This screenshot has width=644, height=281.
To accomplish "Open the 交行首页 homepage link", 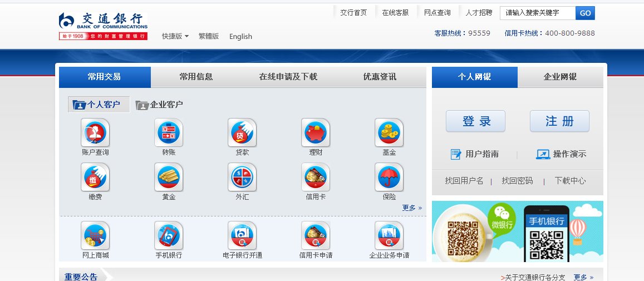I will pos(353,13).
